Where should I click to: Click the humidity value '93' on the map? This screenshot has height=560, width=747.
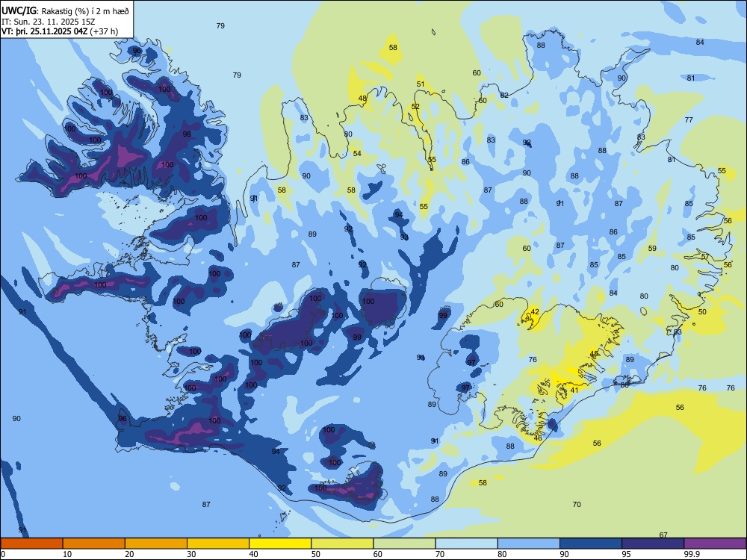tap(404, 237)
